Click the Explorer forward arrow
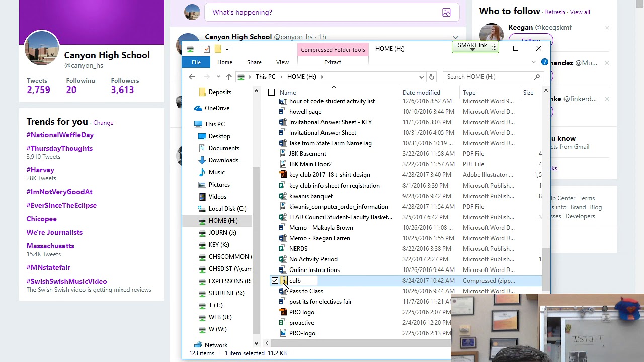Viewport: 644px width, 362px height. (206, 77)
